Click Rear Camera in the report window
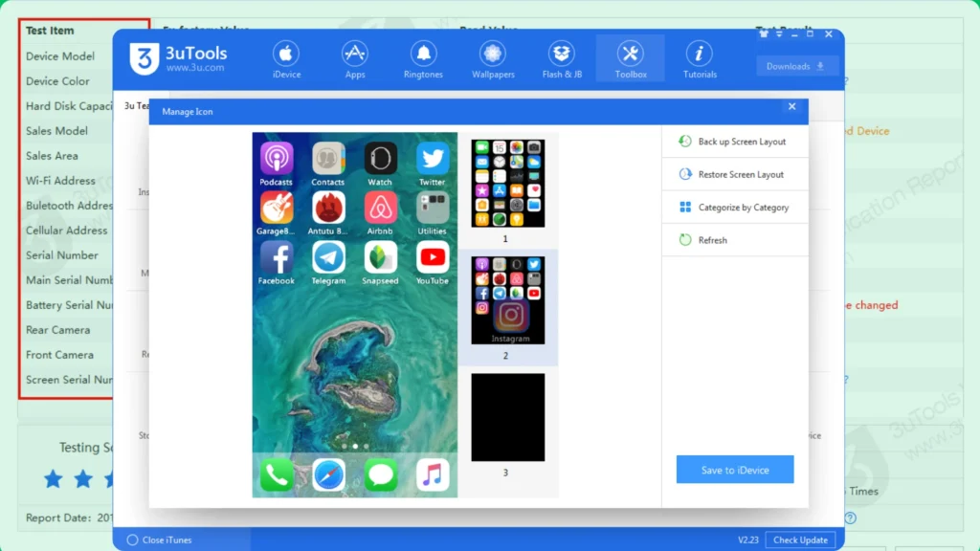 (58, 330)
